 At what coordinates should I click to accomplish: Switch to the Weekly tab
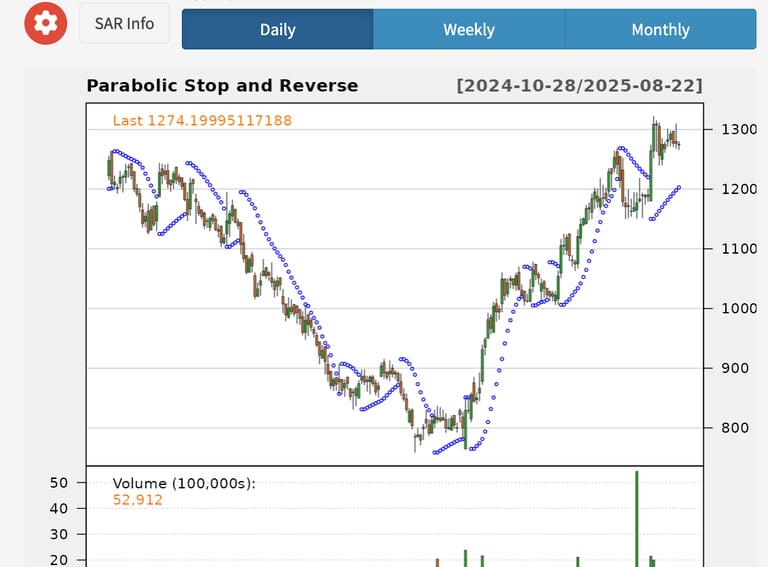point(469,29)
